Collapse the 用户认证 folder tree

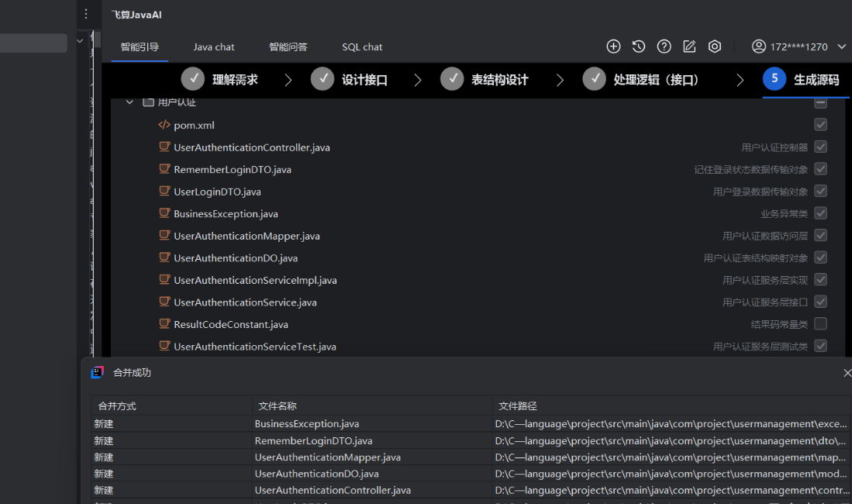(x=129, y=102)
